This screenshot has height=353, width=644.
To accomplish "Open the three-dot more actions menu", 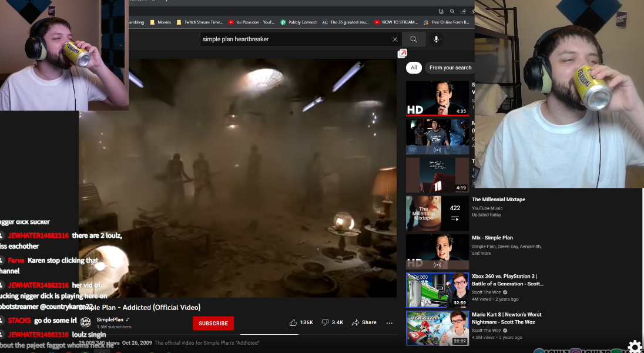I will [390, 323].
